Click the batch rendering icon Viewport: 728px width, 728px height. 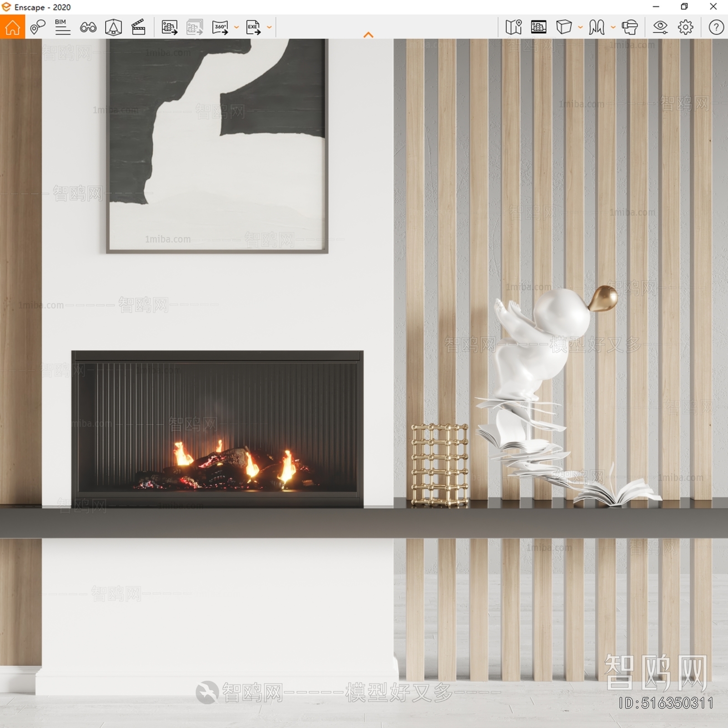[x=195, y=27]
